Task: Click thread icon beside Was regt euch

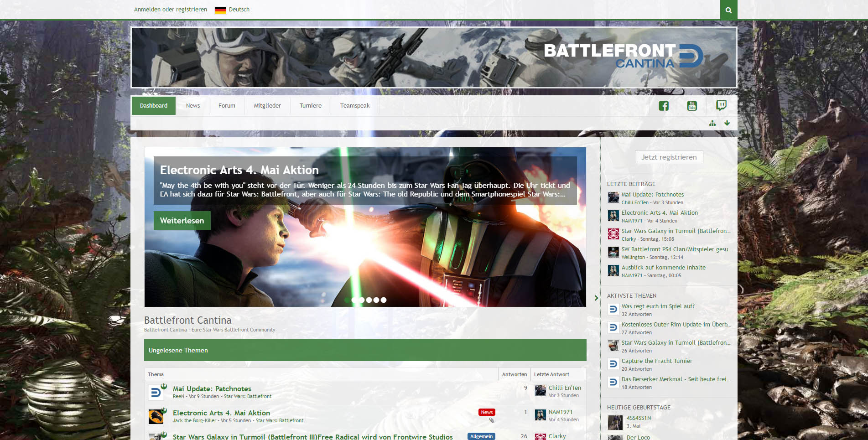Action: click(x=613, y=309)
